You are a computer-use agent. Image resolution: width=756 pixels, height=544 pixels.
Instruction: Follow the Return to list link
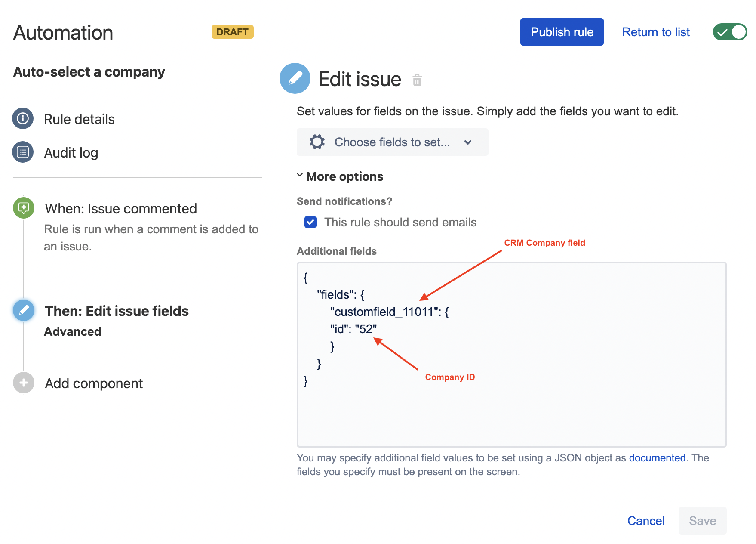pos(655,32)
